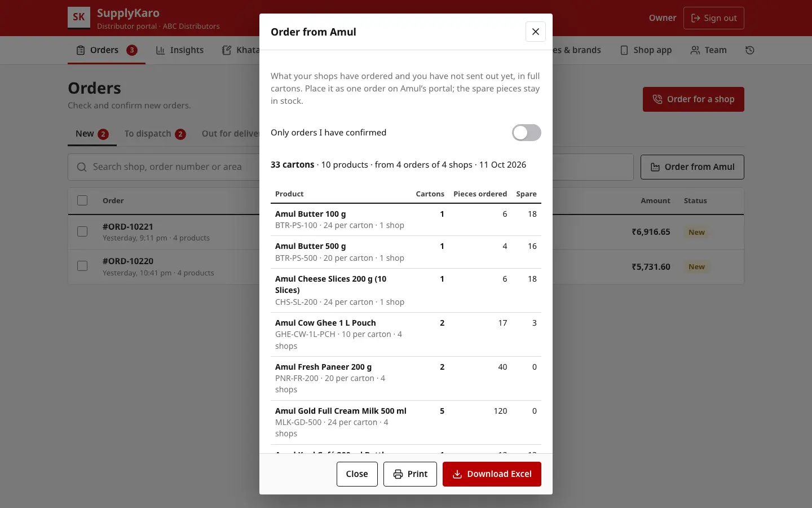
Task: Select the Amul Butter 100 g row
Action: [x=406, y=220]
